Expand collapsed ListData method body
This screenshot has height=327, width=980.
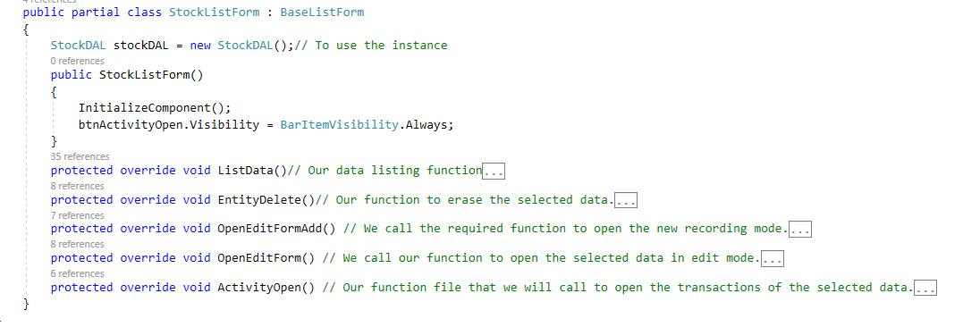(494, 171)
